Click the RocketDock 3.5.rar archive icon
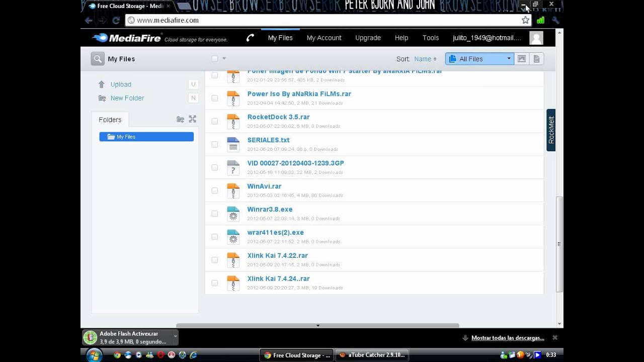The height and width of the screenshot is (362, 644). [233, 121]
